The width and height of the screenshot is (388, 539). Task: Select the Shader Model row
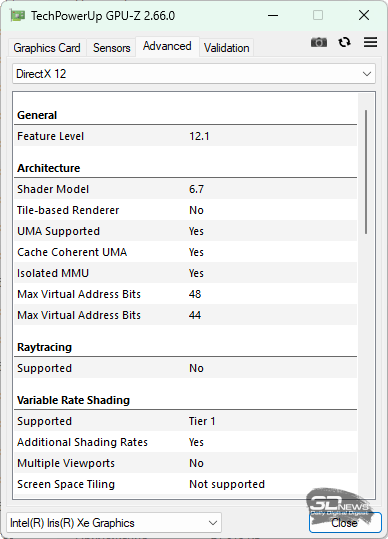pyautogui.click(x=186, y=189)
